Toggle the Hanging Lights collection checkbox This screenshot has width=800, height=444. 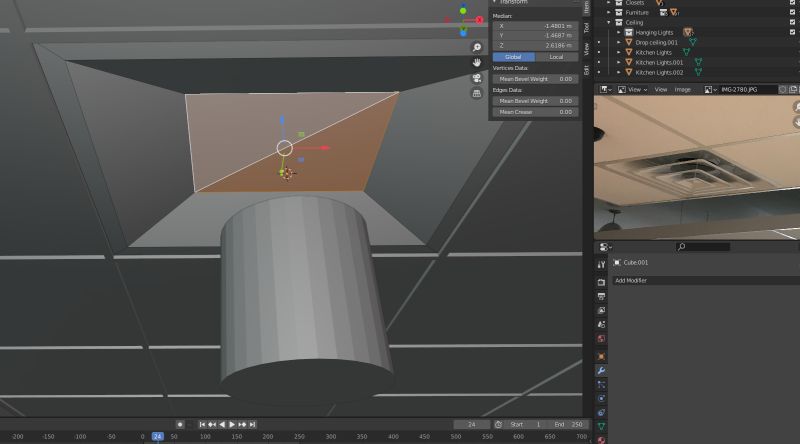(x=792, y=32)
